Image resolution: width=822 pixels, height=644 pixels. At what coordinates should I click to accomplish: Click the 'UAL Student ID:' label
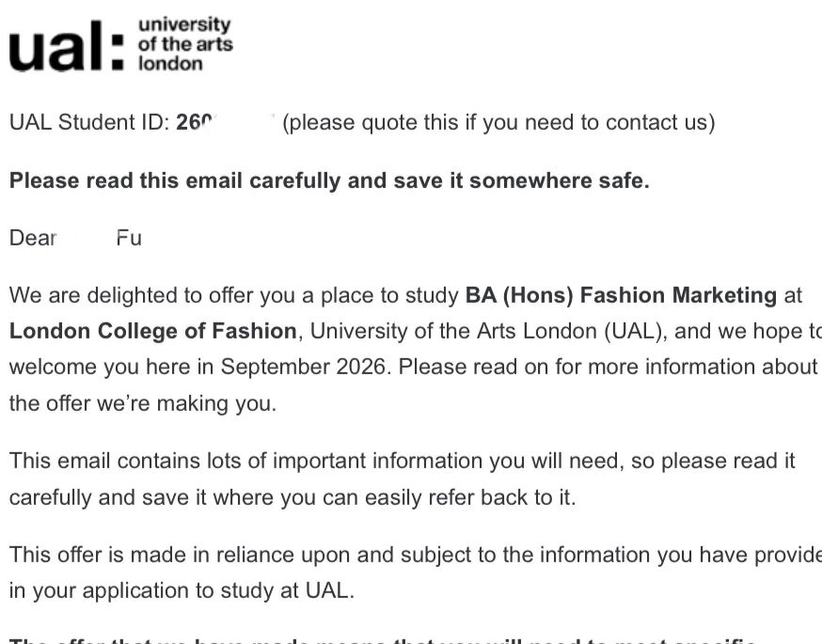[89, 122]
